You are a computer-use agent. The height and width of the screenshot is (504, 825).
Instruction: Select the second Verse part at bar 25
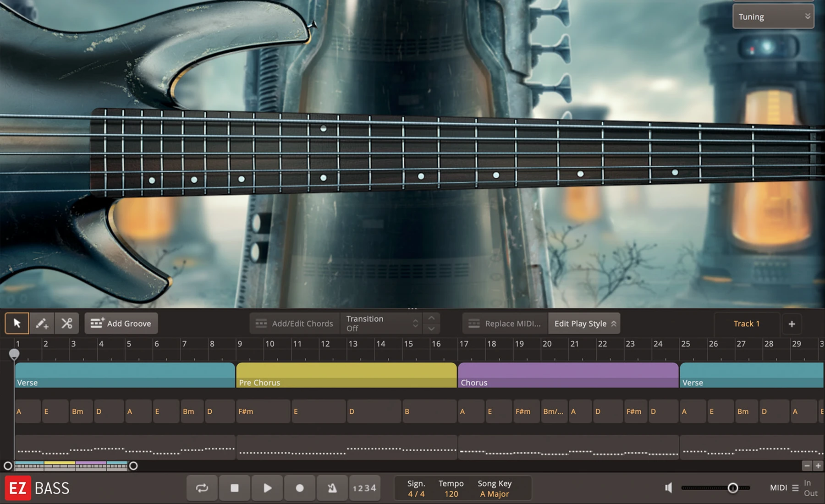pos(752,375)
